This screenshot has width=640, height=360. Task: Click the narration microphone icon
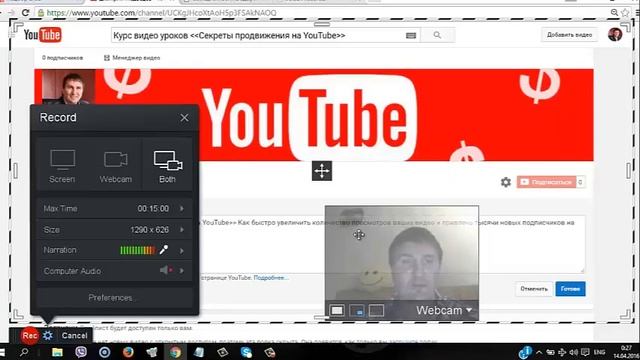(164, 250)
